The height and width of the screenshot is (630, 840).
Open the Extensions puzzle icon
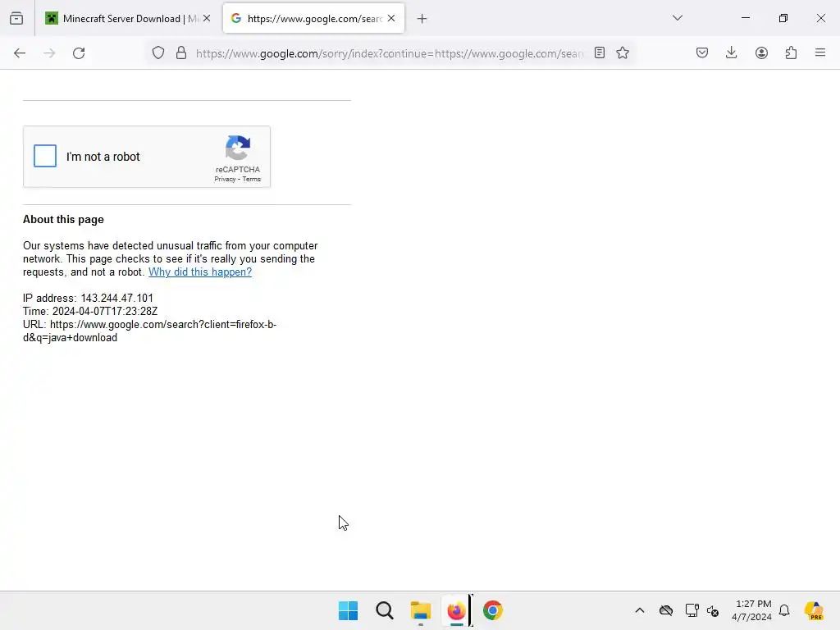(791, 53)
